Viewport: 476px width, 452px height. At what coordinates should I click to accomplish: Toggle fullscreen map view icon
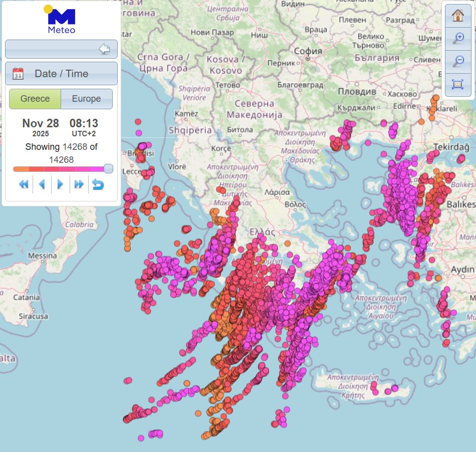[457, 84]
